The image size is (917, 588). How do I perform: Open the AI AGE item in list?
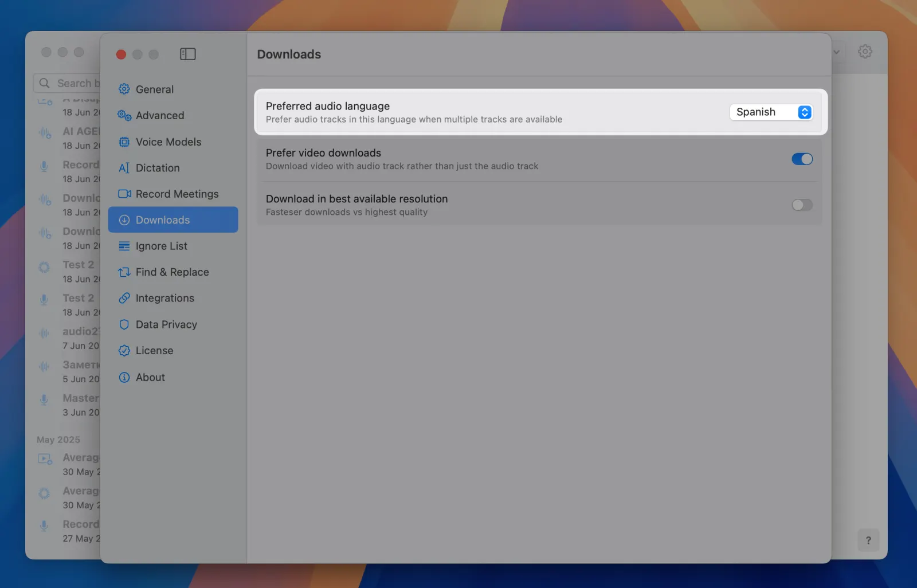pos(69,138)
